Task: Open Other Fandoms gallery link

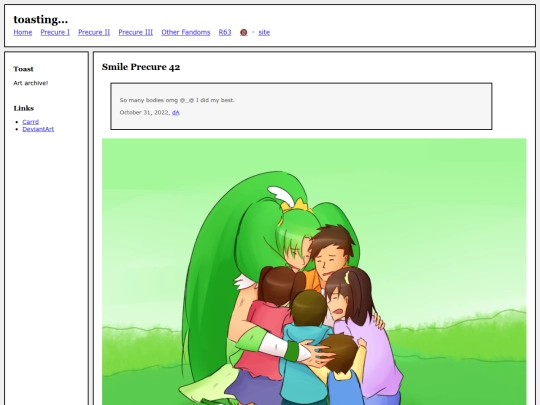Action: tap(186, 32)
